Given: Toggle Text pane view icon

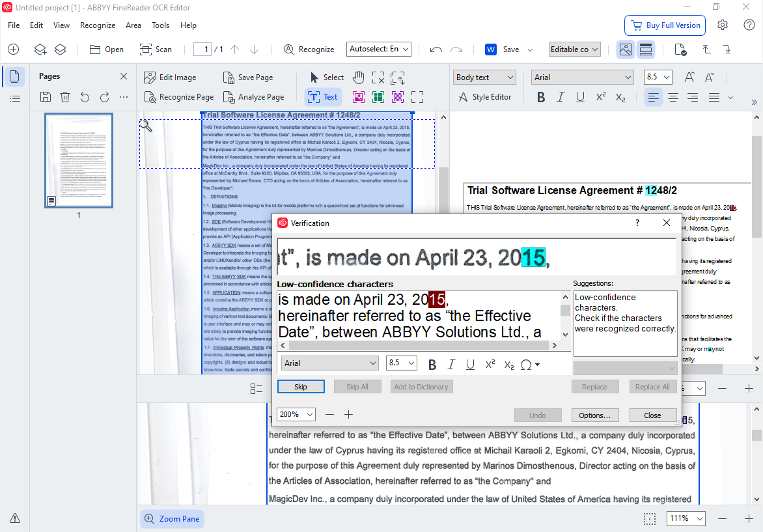Looking at the screenshot, I should (646, 49).
